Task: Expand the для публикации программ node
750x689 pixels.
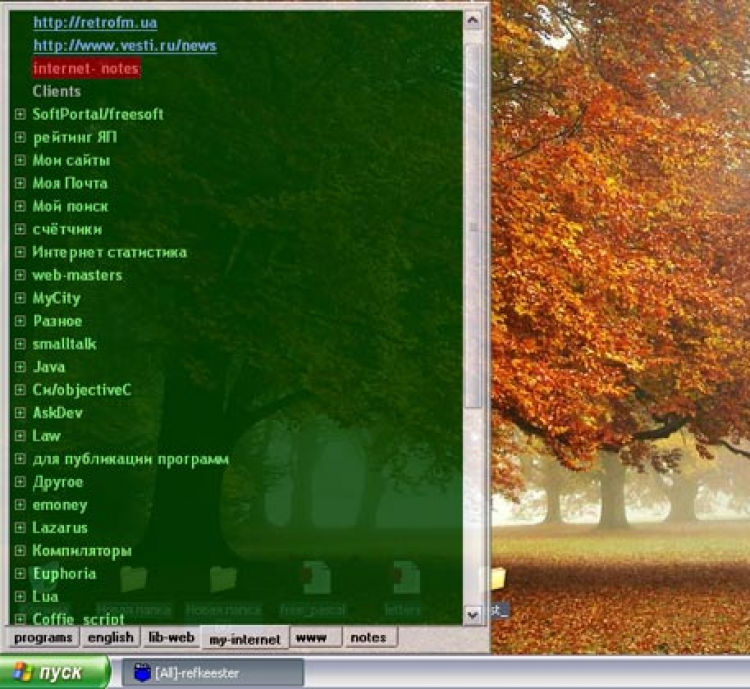Action: pyautogui.click(x=20, y=459)
